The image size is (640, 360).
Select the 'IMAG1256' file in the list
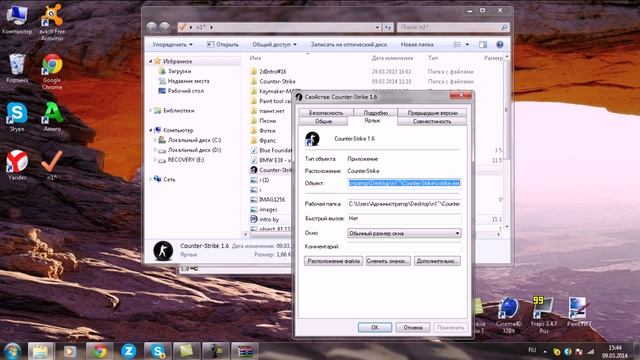click(x=272, y=200)
